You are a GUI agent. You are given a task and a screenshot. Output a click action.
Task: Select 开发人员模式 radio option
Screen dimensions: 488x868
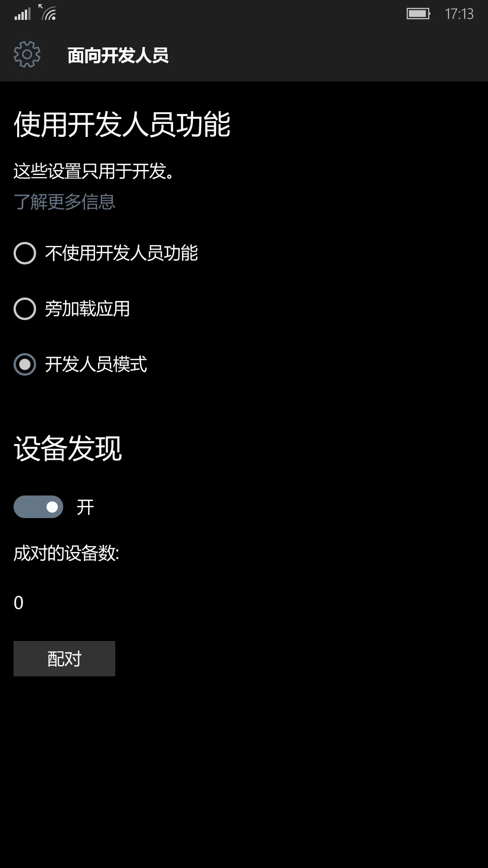(x=80, y=364)
